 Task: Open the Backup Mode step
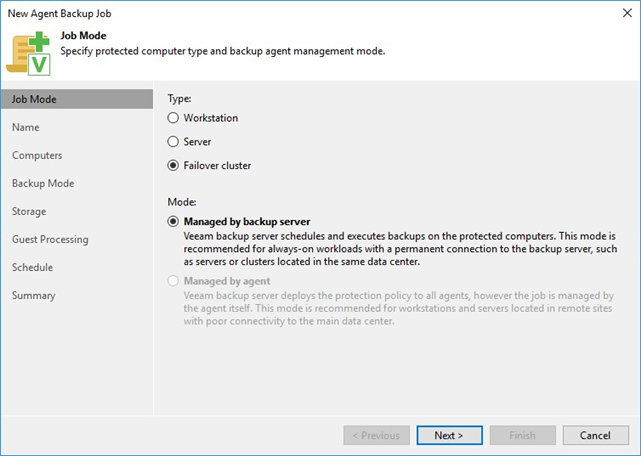(x=43, y=183)
